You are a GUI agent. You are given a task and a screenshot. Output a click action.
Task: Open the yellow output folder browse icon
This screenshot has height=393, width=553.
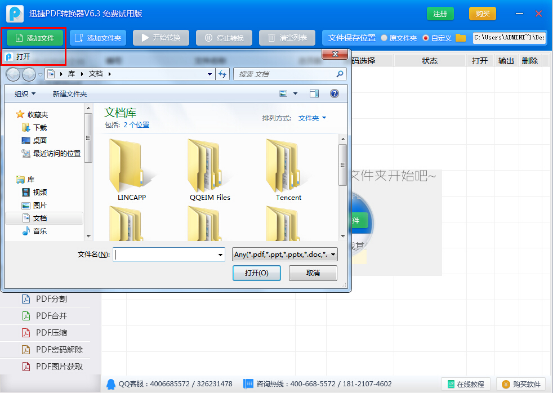[461, 38]
